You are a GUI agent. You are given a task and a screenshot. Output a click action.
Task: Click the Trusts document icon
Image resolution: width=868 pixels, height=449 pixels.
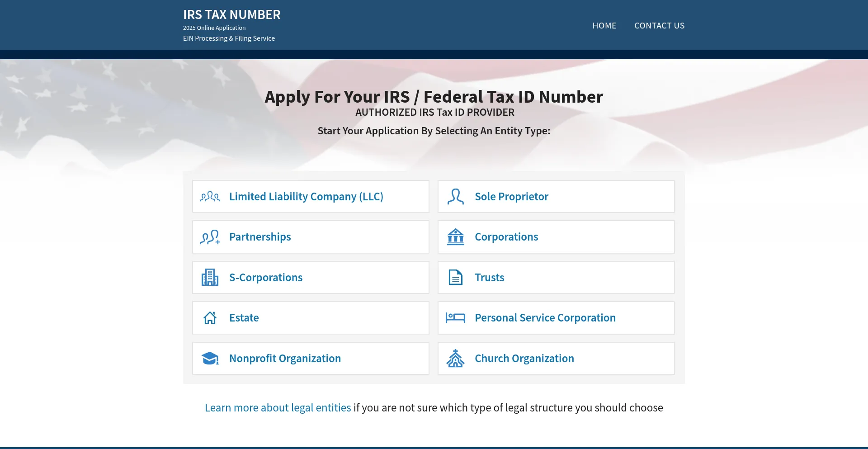click(x=455, y=277)
